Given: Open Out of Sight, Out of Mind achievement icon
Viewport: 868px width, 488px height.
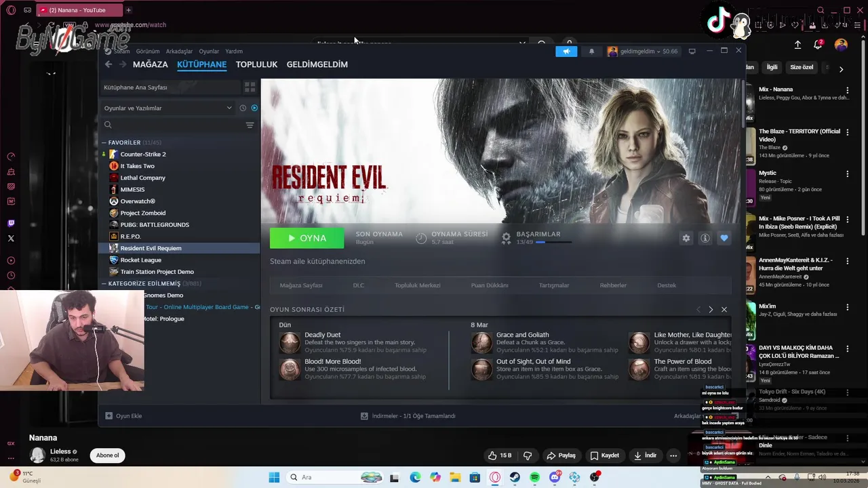Looking at the screenshot, I should coord(481,369).
